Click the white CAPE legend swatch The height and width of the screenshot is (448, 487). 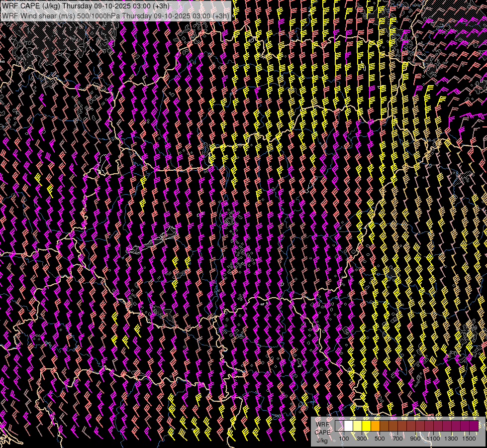click(x=348, y=426)
